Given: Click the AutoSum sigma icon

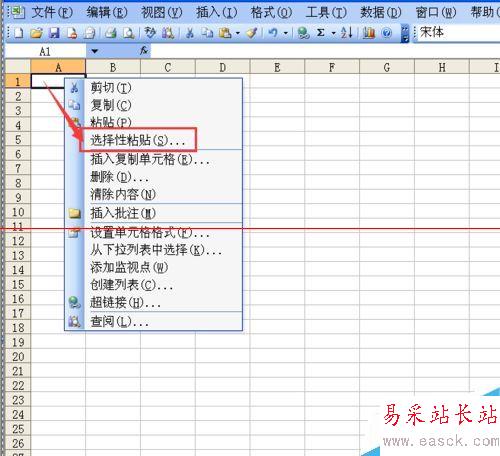Looking at the screenshot, I should pos(321,33).
